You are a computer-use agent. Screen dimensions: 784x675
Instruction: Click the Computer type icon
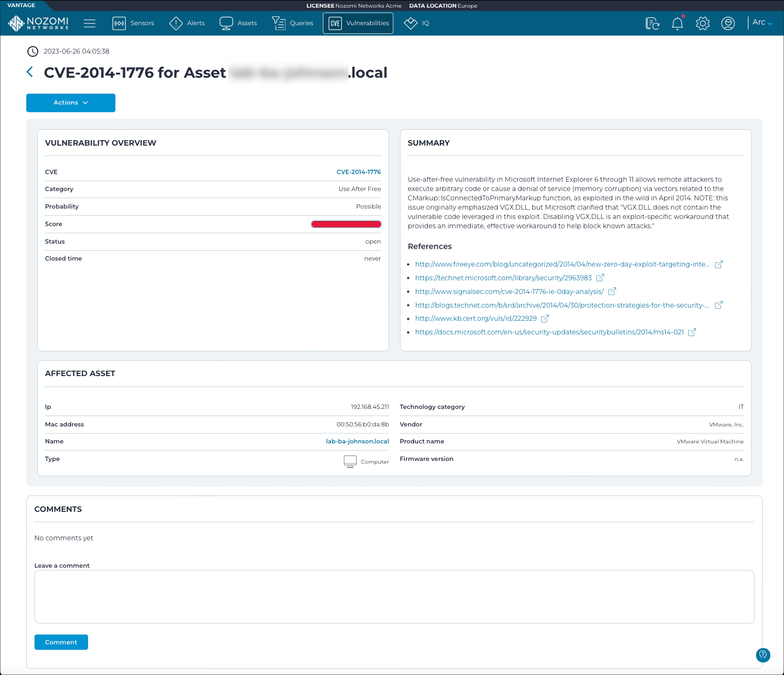coord(350,461)
